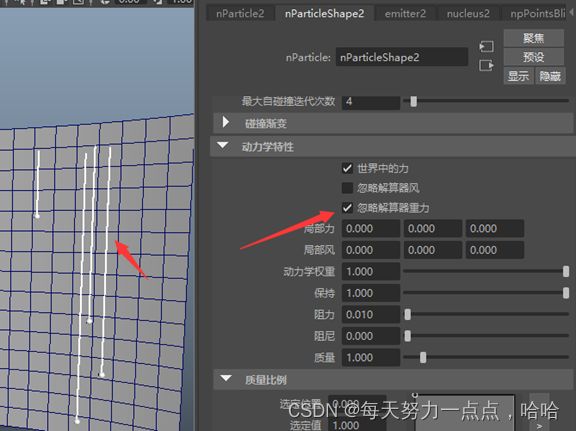Click the tab scroll arrow beside npPointsBli
The width and height of the screenshot is (576, 431).
point(571,12)
